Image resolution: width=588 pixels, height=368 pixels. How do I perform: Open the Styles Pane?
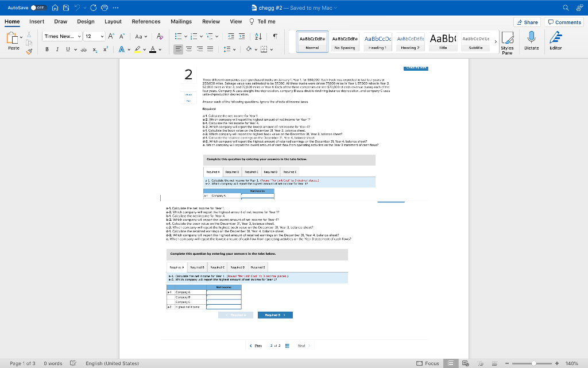pos(508,43)
